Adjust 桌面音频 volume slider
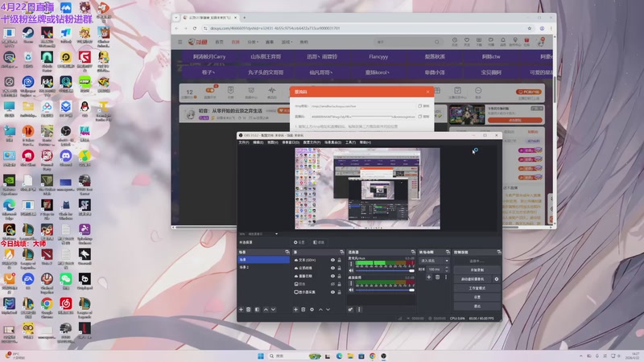The width and height of the screenshot is (644, 362). pyautogui.click(x=385, y=290)
